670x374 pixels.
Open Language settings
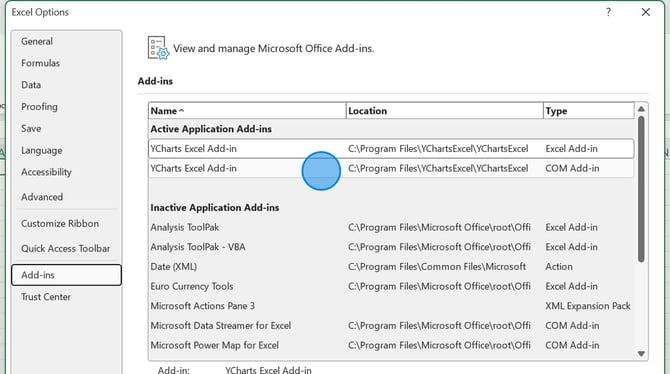click(66, 150)
